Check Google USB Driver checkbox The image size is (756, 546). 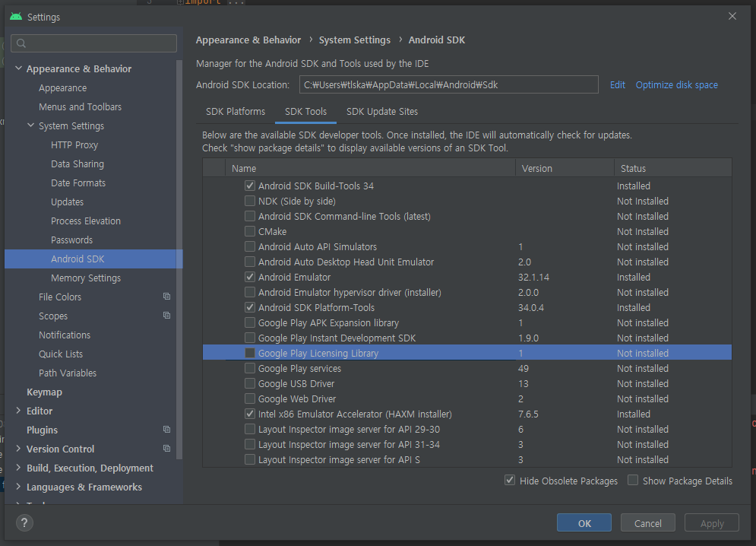pos(250,383)
